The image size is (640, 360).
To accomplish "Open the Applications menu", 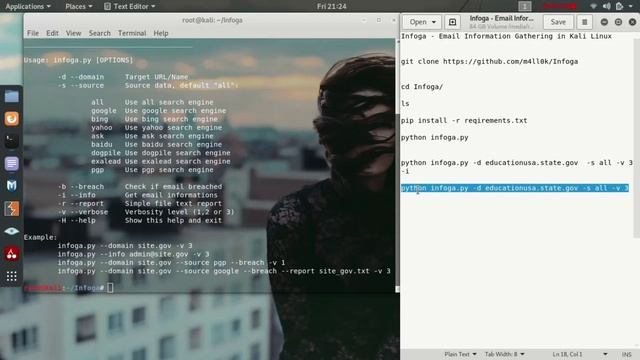I will [28, 6].
